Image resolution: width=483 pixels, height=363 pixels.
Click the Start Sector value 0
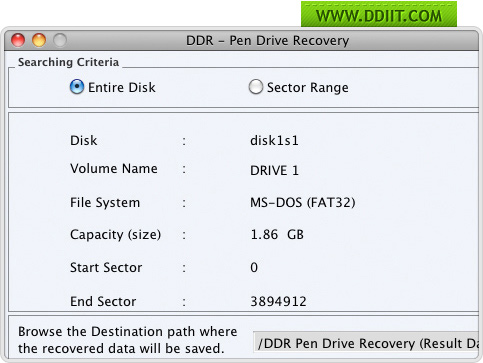(x=254, y=267)
